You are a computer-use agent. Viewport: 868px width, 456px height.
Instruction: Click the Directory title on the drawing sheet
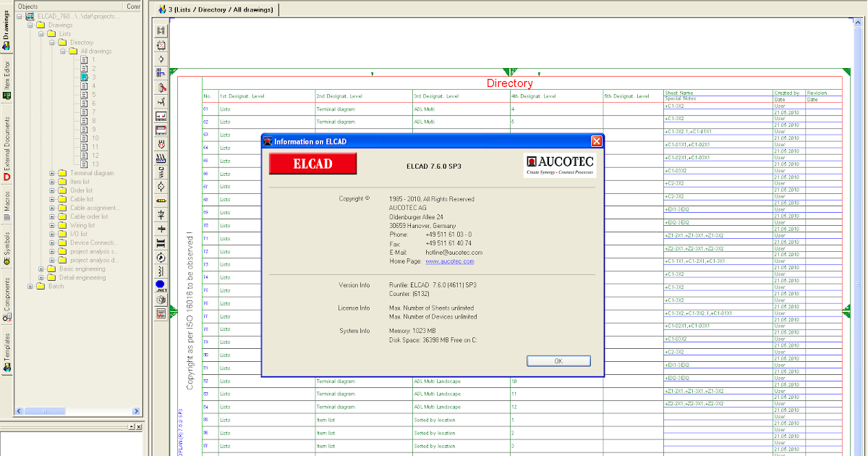coord(509,83)
